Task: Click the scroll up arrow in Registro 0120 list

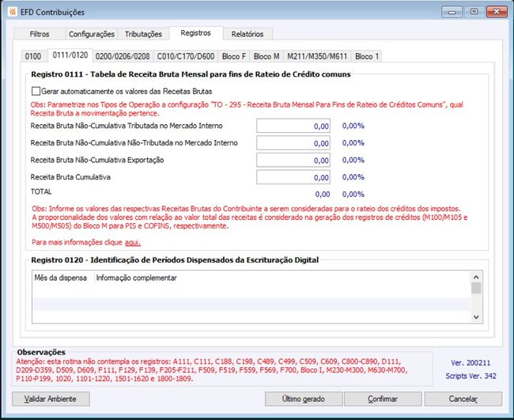Action: tap(476, 277)
